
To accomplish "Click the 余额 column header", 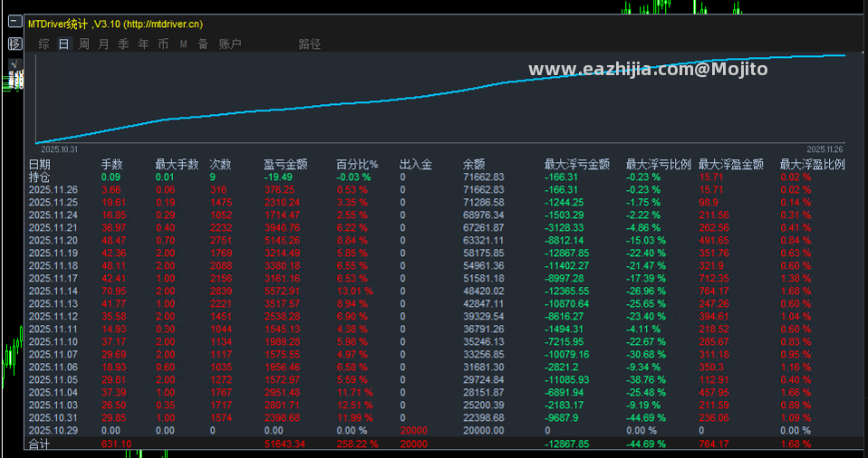I will [474, 165].
